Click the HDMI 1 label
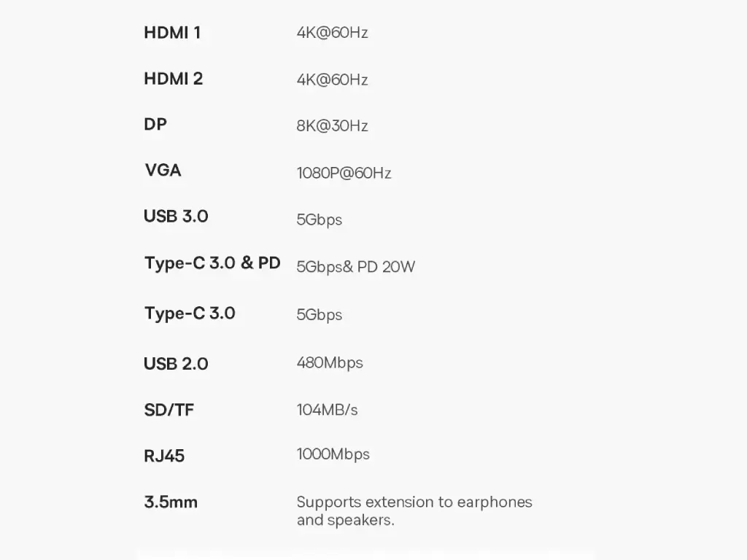This screenshot has height=560, width=747. [x=172, y=33]
